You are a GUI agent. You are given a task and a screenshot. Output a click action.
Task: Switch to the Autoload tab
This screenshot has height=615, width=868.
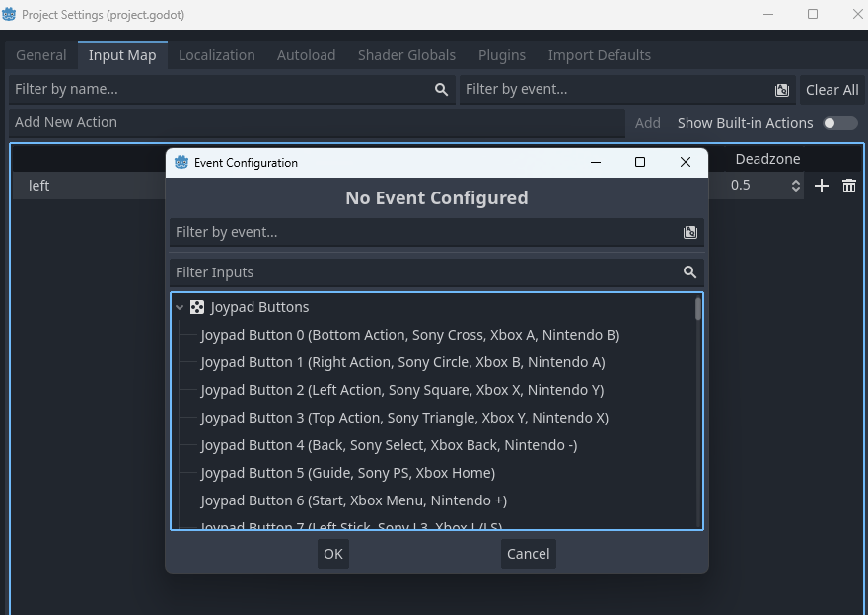coord(306,55)
